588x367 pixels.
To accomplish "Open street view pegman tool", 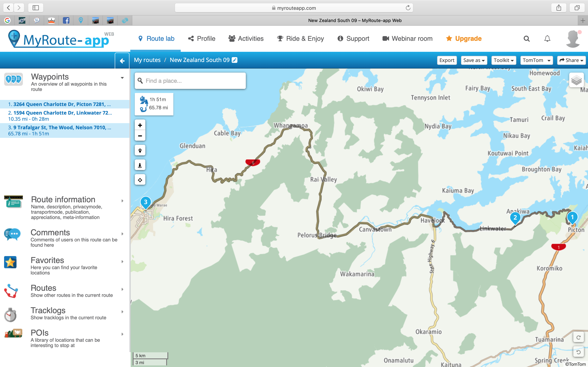I will click(x=140, y=165).
